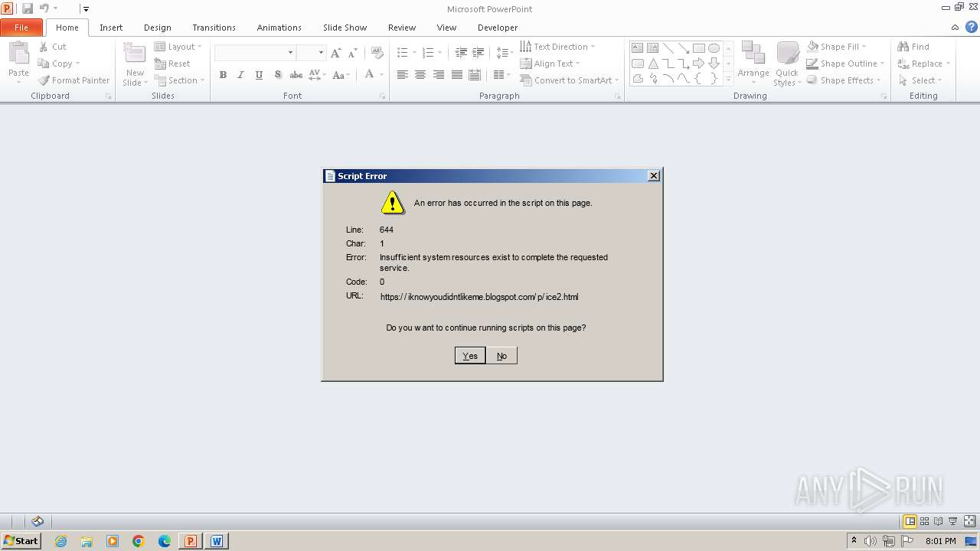
Task: Open Text Direction options
Action: tap(557, 47)
